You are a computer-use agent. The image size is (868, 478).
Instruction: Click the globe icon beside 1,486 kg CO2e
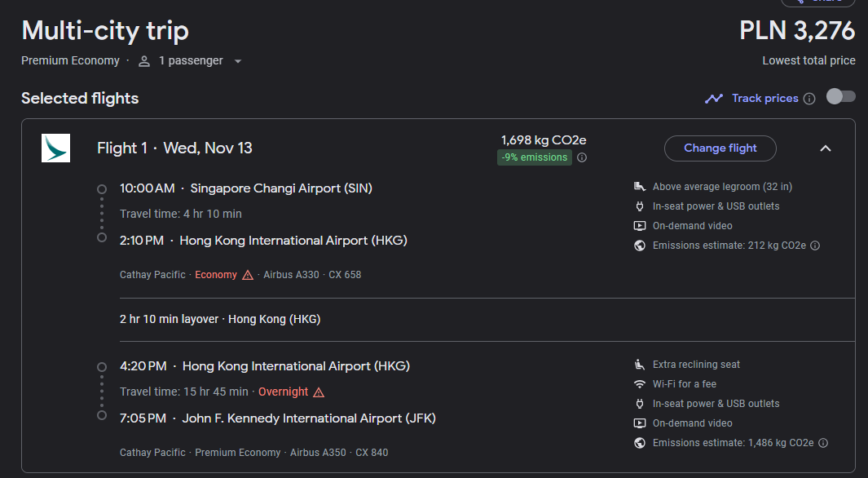point(639,443)
